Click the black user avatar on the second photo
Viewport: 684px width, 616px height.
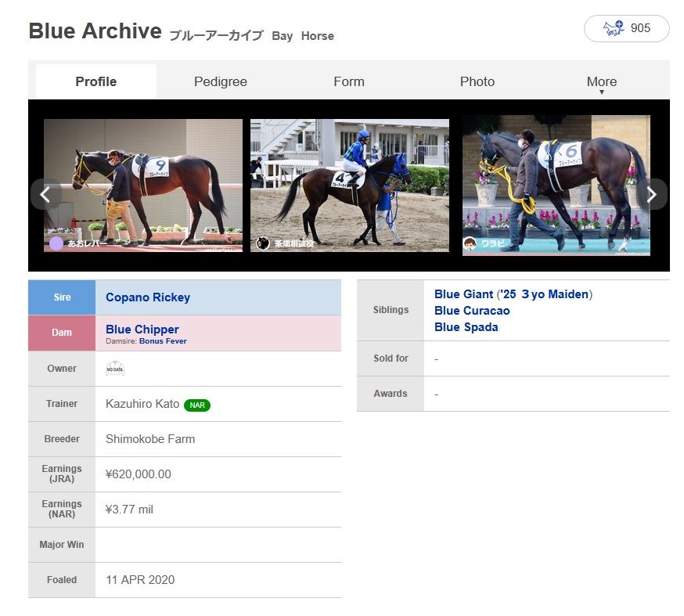[x=263, y=243]
